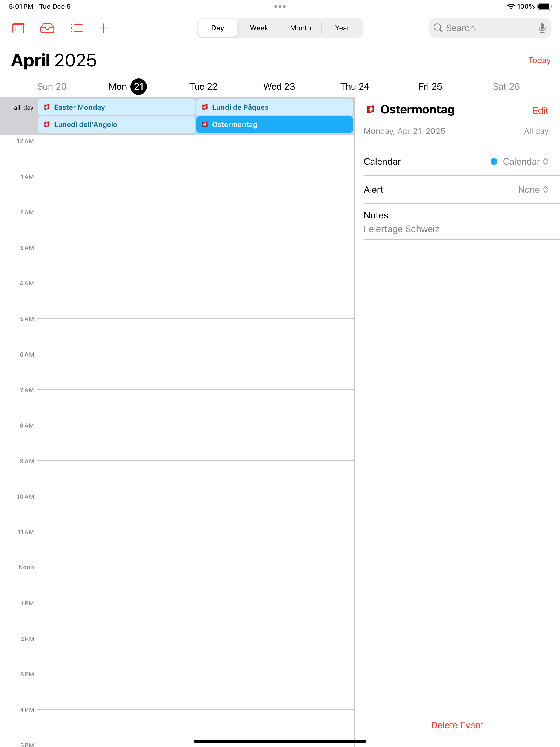Screen dimensions: 560x747
Task: Select Mon 21 in week strip
Action: tap(127, 86)
